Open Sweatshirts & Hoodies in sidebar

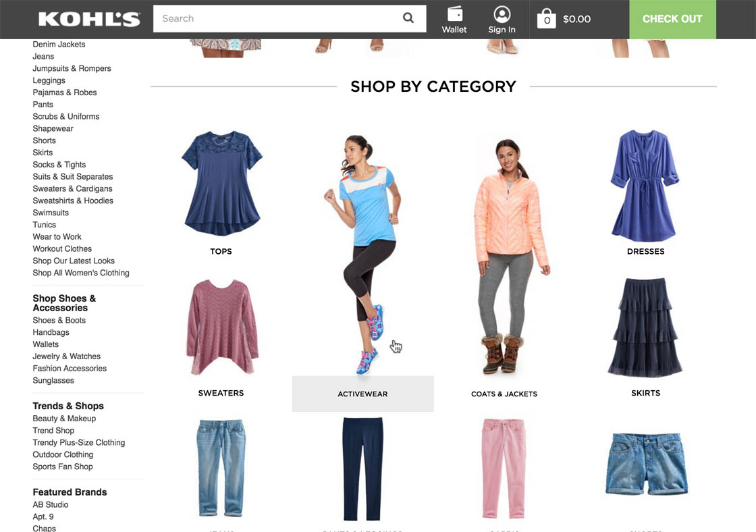tap(73, 201)
